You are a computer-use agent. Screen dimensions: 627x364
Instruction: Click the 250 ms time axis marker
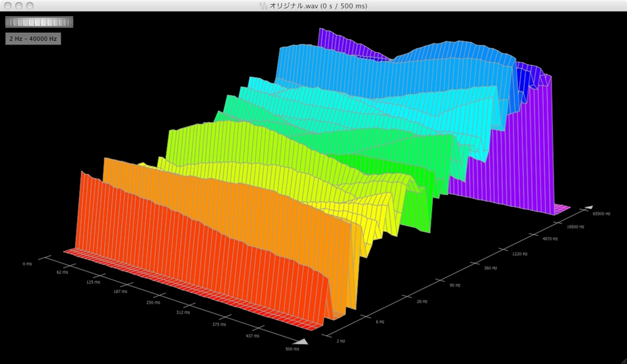pos(153,303)
